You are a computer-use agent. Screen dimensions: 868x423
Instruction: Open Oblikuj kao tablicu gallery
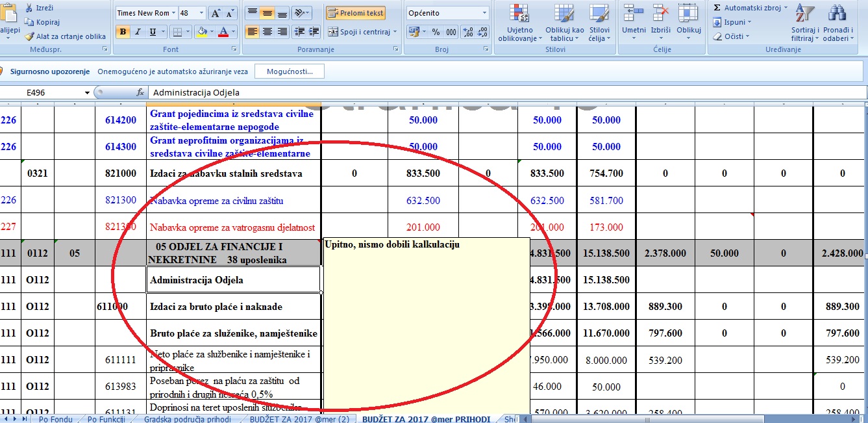(564, 23)
